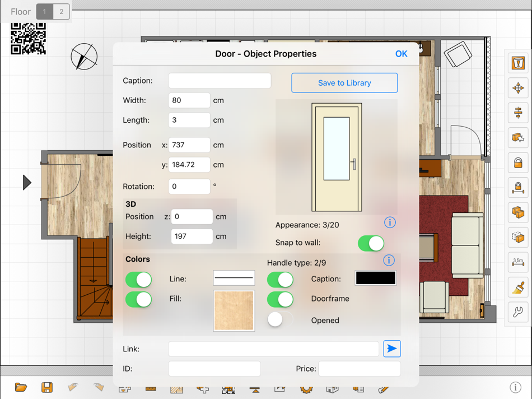
Task: Click the wall brick icon in bottom toolbar
Action: (151, 389)
